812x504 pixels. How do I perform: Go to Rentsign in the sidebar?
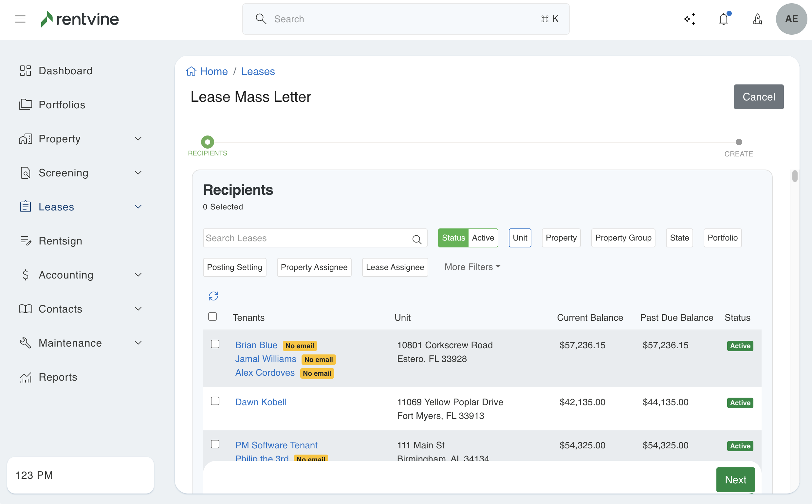click(x=60, y=241)
